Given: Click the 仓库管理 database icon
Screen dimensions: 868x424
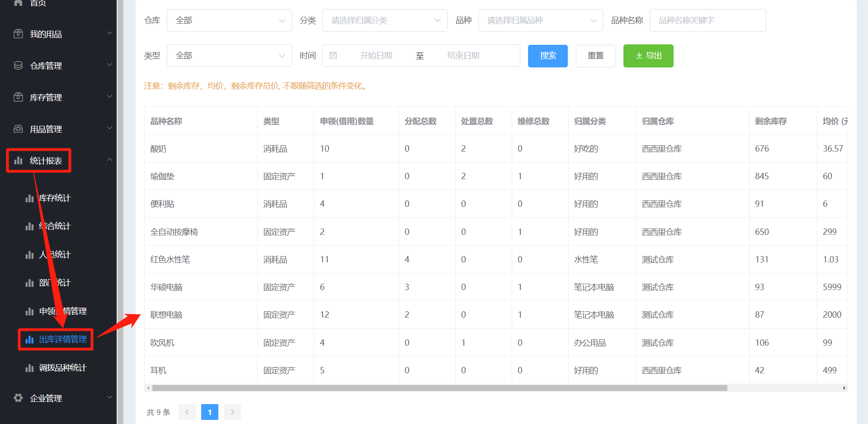Looking at the screenshot, I should (18, 66).
